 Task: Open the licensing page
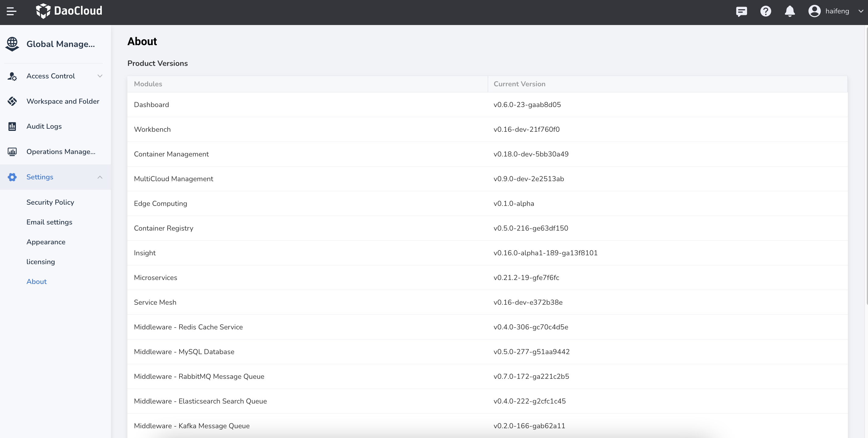(41, 262)
